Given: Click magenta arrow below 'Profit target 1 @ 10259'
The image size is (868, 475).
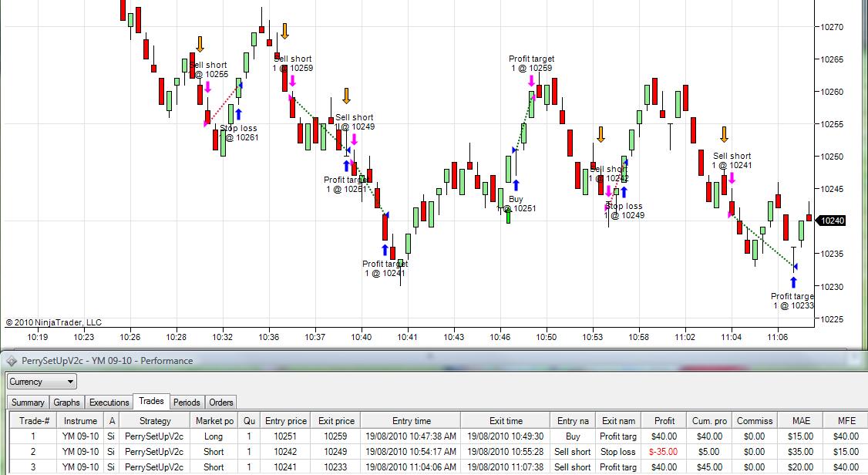Looking at the screenshot, I should pyautogui.click(x=531, y=81).
